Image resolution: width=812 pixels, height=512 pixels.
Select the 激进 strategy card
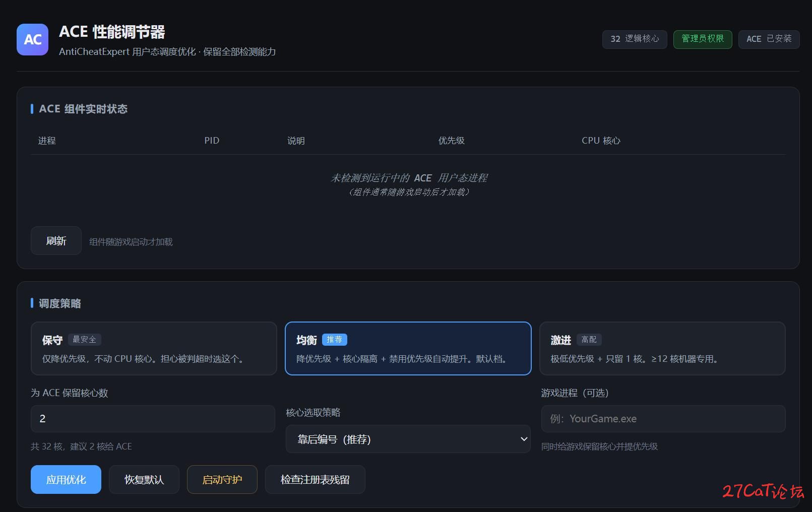click(662, 349)
